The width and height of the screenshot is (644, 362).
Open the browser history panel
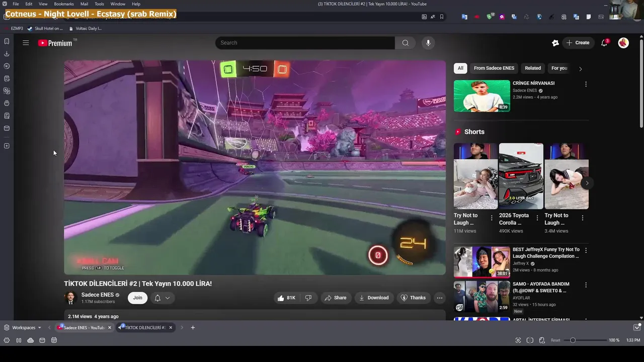click(7, 66)
